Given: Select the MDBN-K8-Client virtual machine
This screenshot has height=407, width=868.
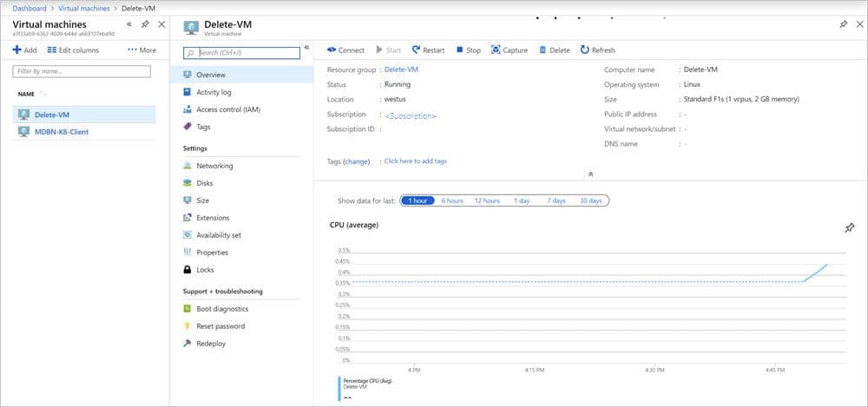Looking at the screenshot, I should pos(84,132).
